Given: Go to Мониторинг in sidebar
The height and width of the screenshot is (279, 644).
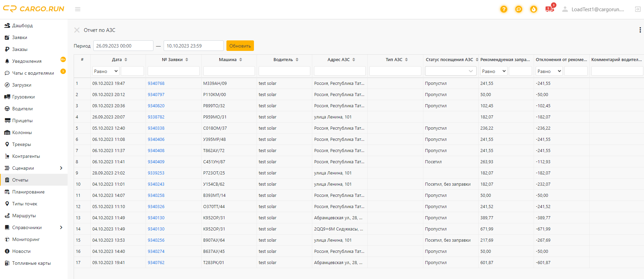Looking at the screenshot, I should pyautogui.click(x=26, y=239).
